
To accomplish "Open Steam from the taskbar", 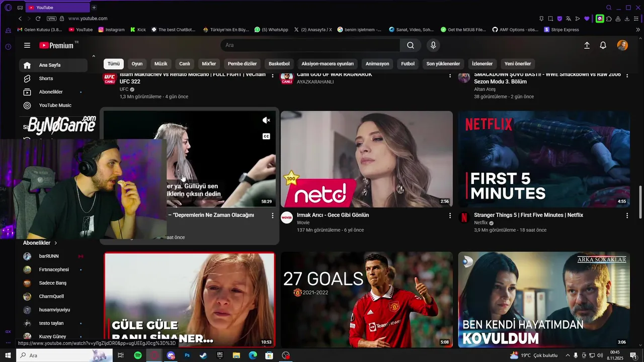I will [203, 355].
